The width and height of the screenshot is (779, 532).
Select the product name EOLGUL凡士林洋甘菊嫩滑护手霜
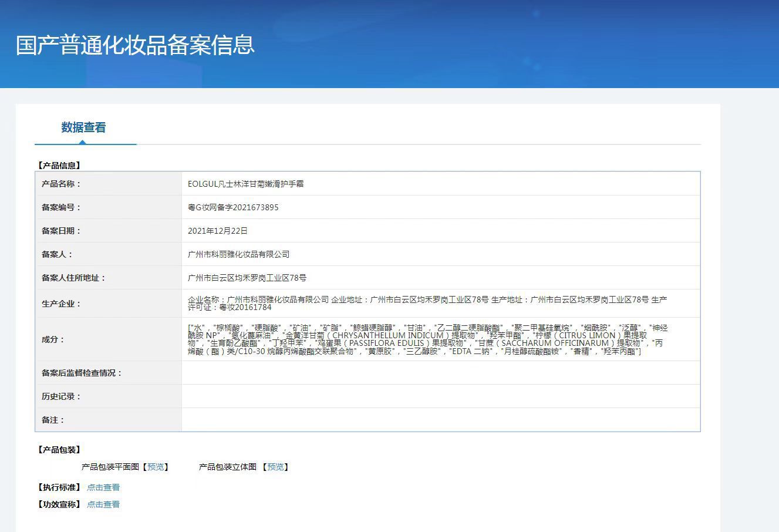tap(245, 184)
